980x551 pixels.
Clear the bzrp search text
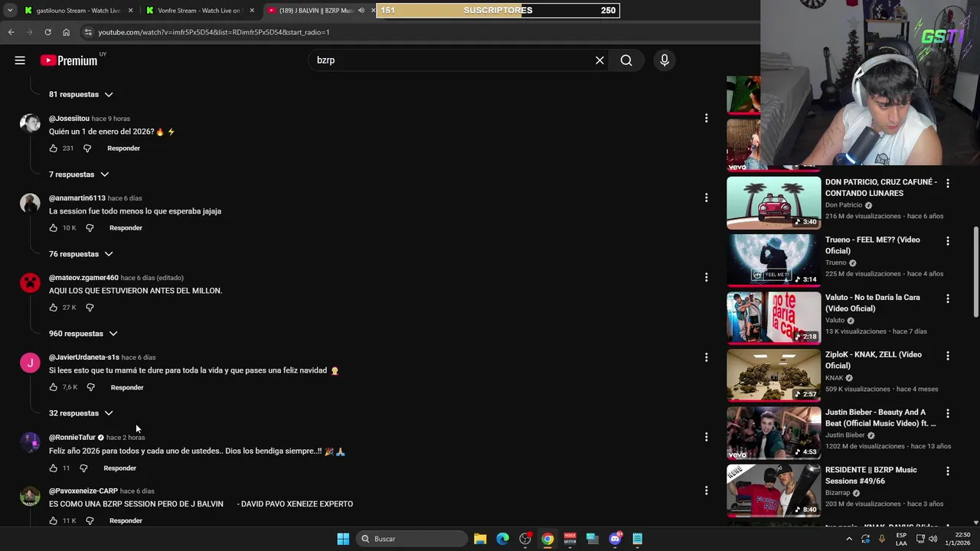click(x=599, y=60)
